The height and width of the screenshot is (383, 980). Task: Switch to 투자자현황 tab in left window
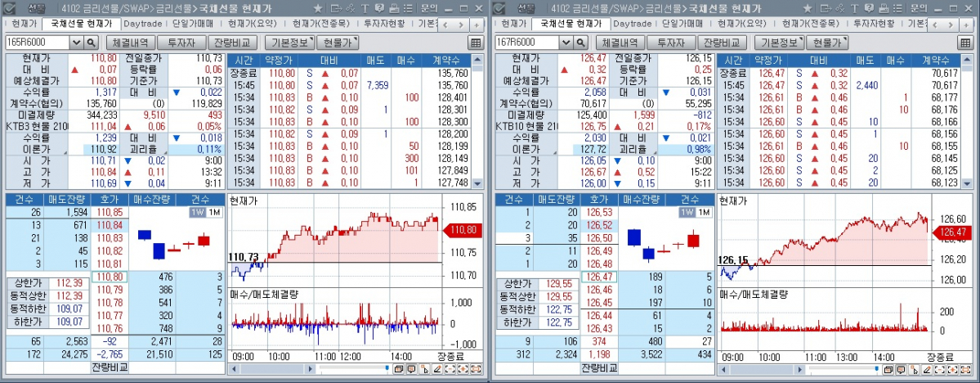point(384,24)
